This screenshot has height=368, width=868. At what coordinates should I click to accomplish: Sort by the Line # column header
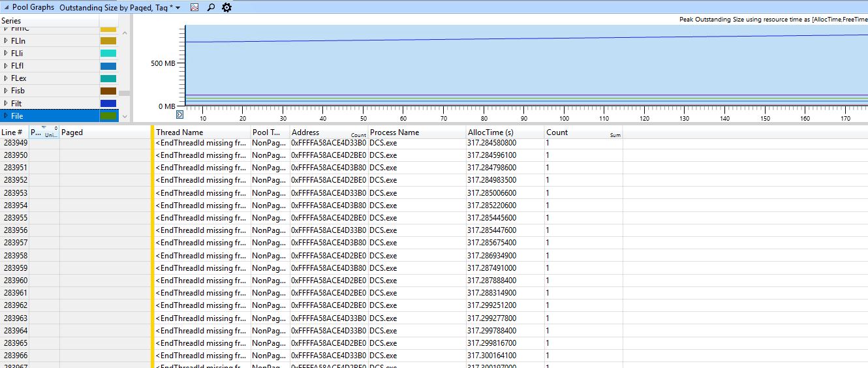coord(14,132)
